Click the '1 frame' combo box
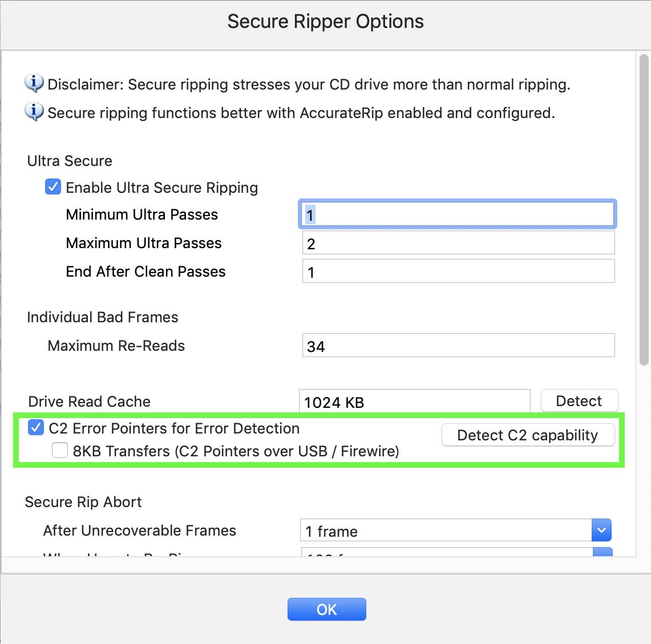The width and height of the screenshot is (651, 644). click(456, 530)
